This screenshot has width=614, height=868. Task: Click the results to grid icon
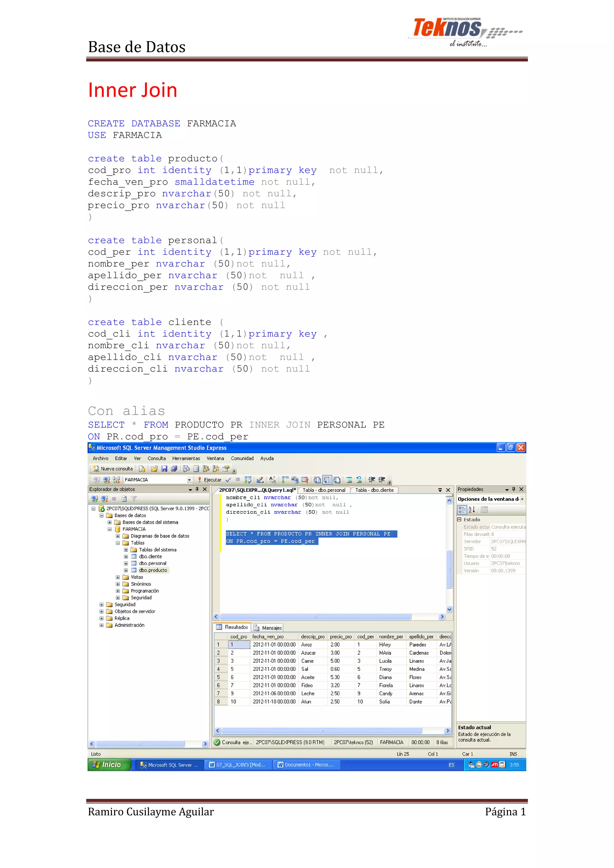[327, 480]
